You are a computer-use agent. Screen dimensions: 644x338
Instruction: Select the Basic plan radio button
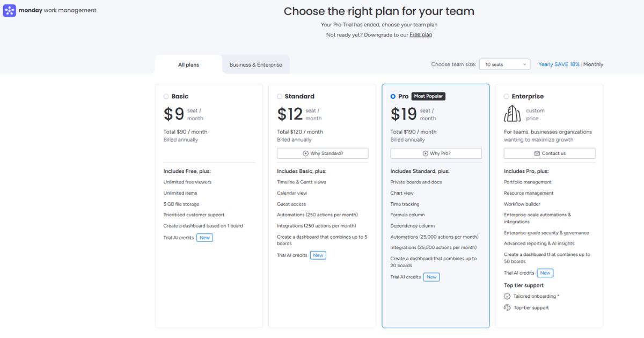(x=166, y=97)
